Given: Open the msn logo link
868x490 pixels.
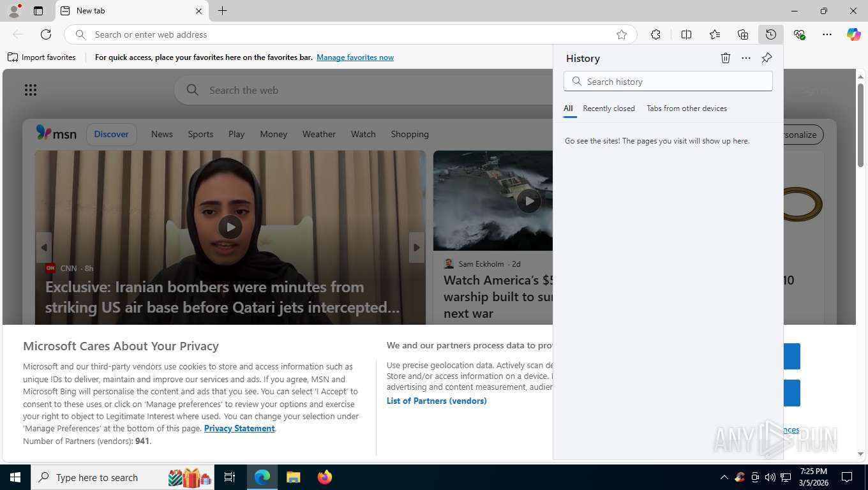Looking at the screenshot, I should tap(56, 133).
